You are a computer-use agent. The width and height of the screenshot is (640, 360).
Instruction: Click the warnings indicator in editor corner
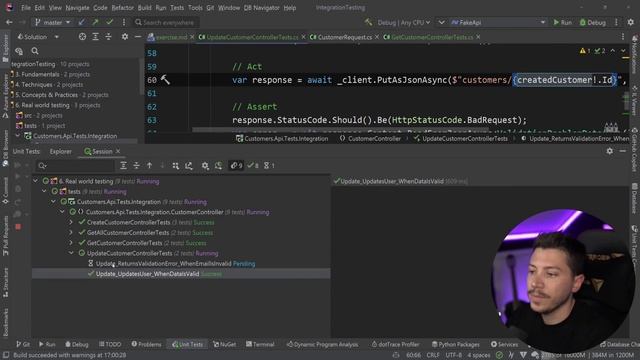click(585, 51)
